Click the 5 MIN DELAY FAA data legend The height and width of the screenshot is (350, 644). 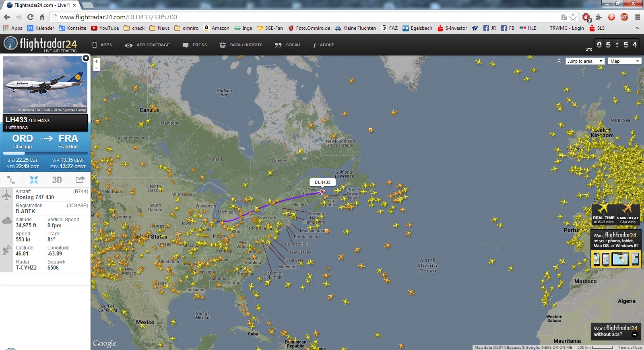pyautogui.click(x=628, y=214)
